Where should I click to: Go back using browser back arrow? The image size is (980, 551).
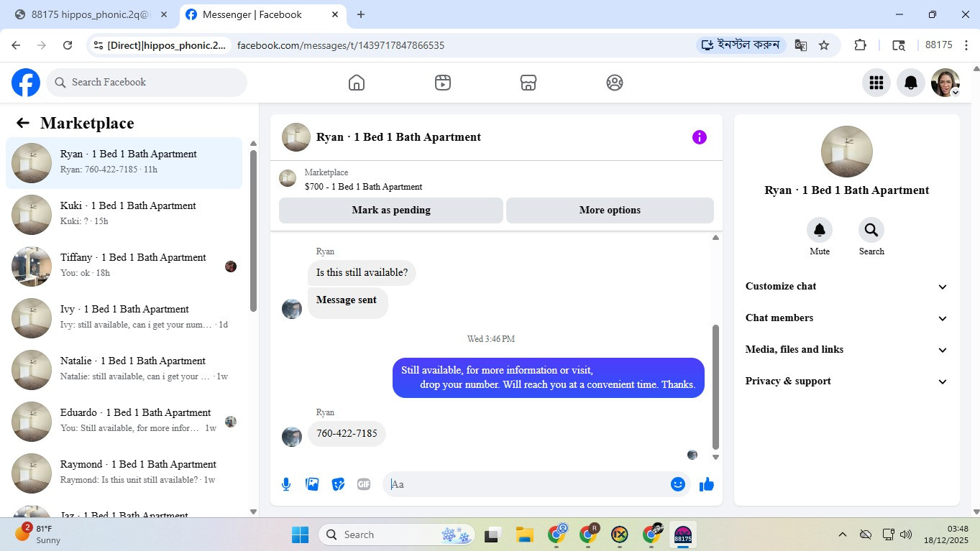(x=16, y=45)
